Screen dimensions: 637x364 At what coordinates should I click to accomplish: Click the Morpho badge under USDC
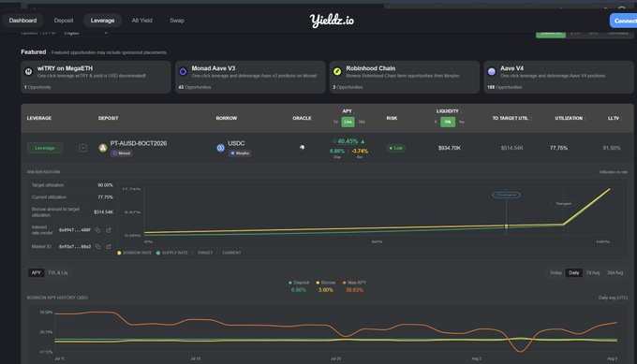tap(240, 153)
